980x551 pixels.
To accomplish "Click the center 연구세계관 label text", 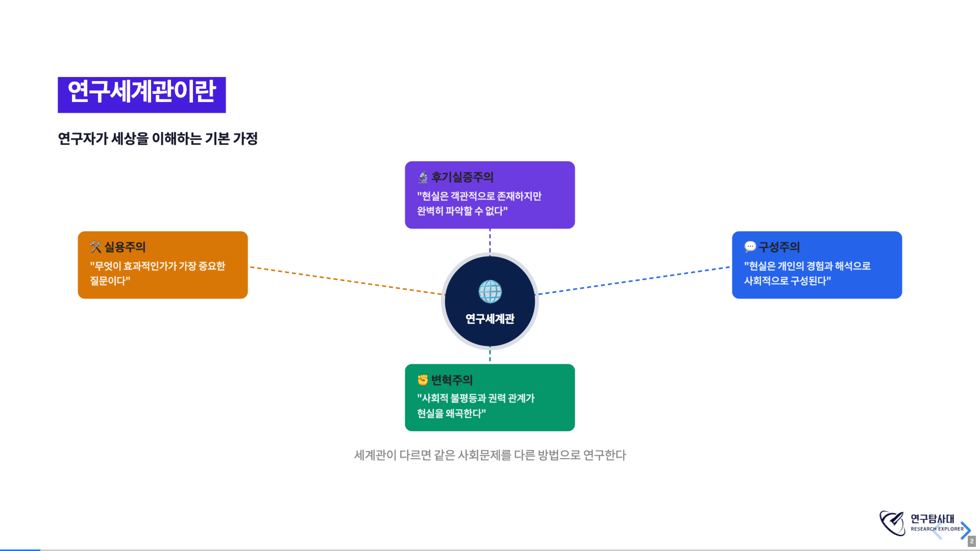I will coord(490,319).
